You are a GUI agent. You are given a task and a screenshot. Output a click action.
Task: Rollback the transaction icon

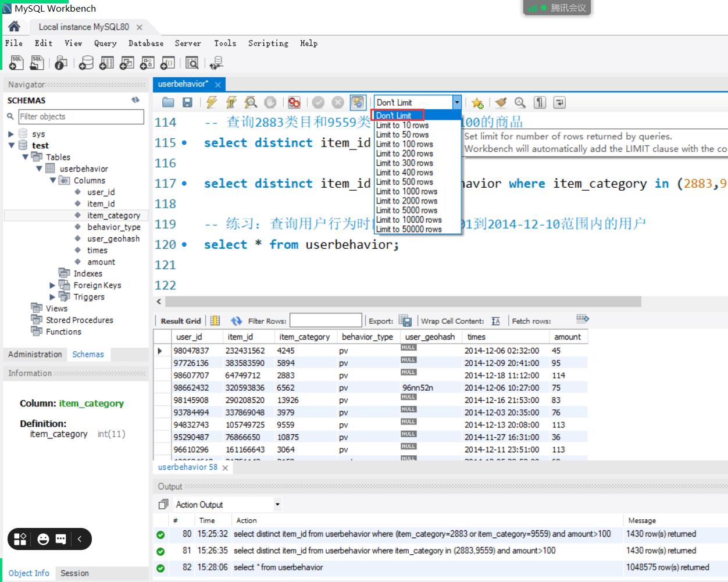[x=338, y=102]
